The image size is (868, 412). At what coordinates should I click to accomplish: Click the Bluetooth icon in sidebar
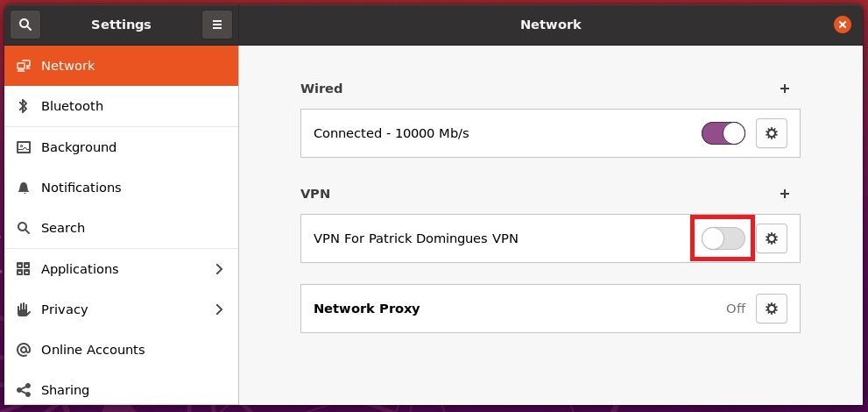[24, 106]
